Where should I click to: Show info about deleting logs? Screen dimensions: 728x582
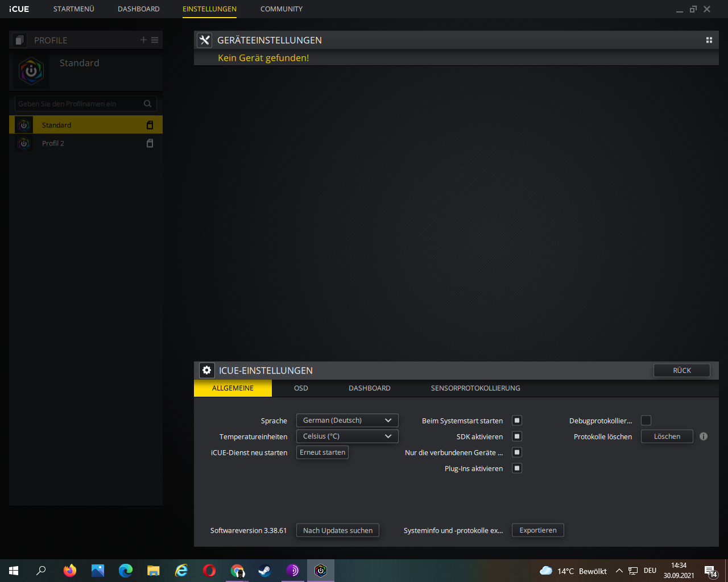(704, 436)
